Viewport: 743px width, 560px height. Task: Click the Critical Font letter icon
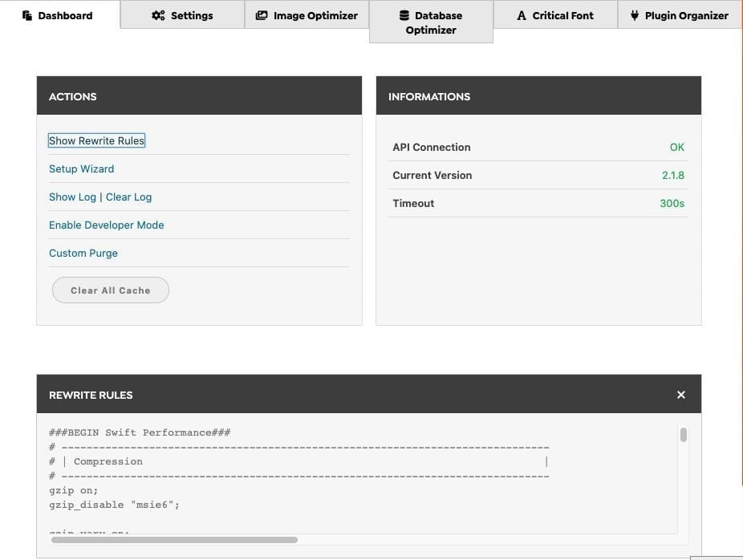pos(522,15)
